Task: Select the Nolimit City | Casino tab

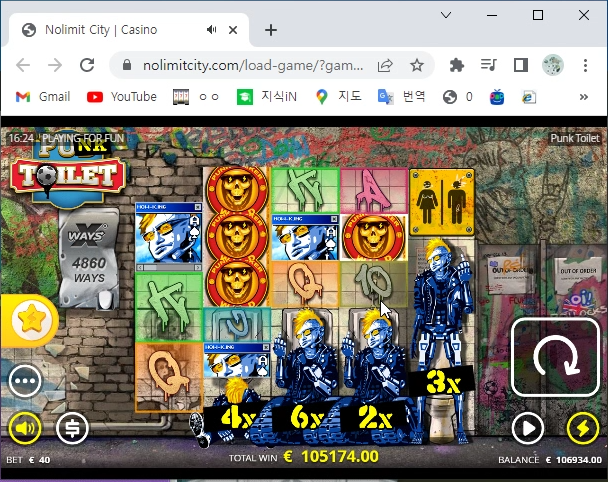Action: tap(128, 29)
